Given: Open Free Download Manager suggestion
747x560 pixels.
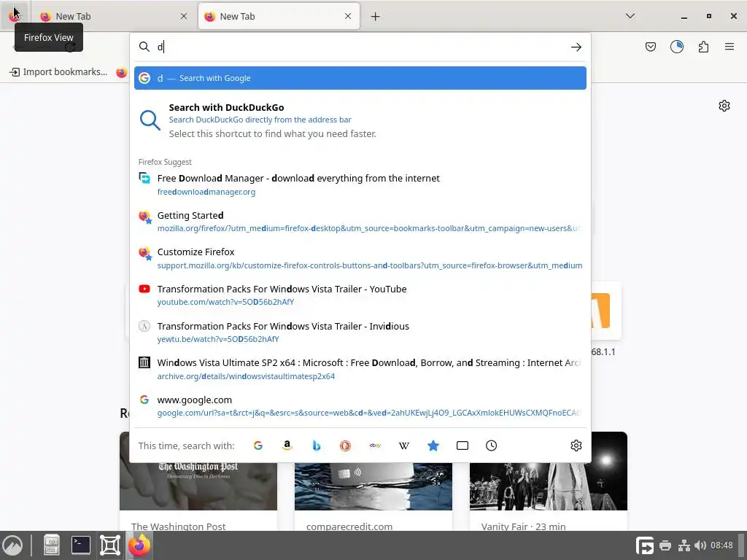Looking at the screenshot, I should point(360,184).
